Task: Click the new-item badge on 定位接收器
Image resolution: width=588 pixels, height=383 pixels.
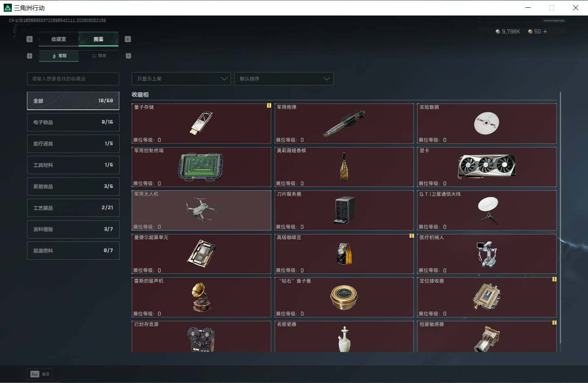Action: click(554, 279)
